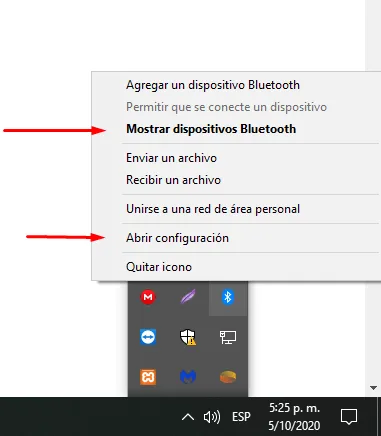Open the speaker volume icon
This screenshot has height=436, width=381.
pyautogui.click(x=212, y=417)
